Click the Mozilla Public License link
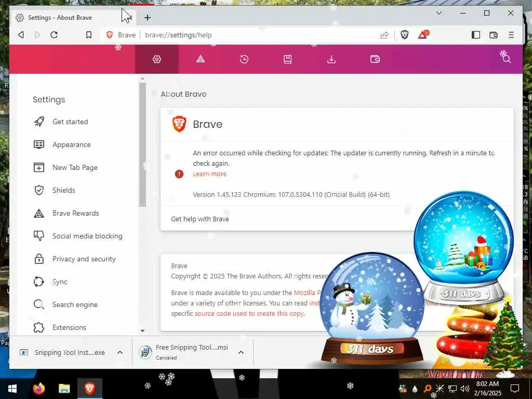 (x=307, y=292)
